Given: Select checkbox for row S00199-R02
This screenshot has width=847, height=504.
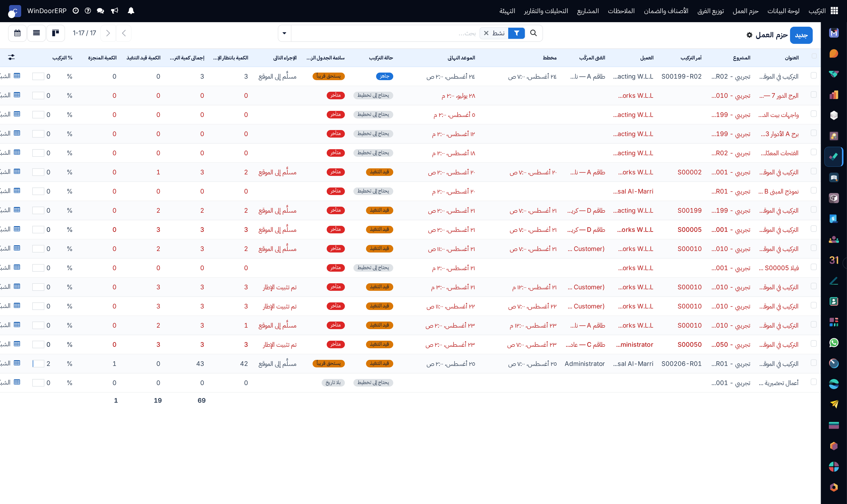Looking at the screenshot, I should click(x=814, y=75).
